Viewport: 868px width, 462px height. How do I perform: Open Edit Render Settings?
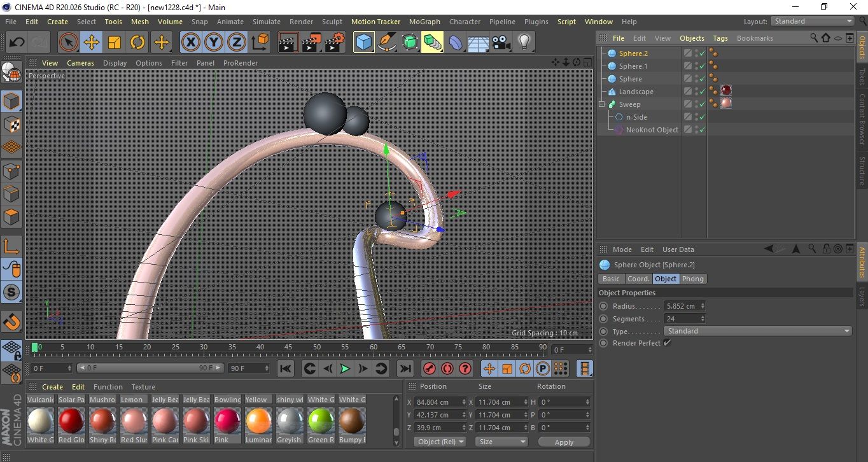(334, 43)
